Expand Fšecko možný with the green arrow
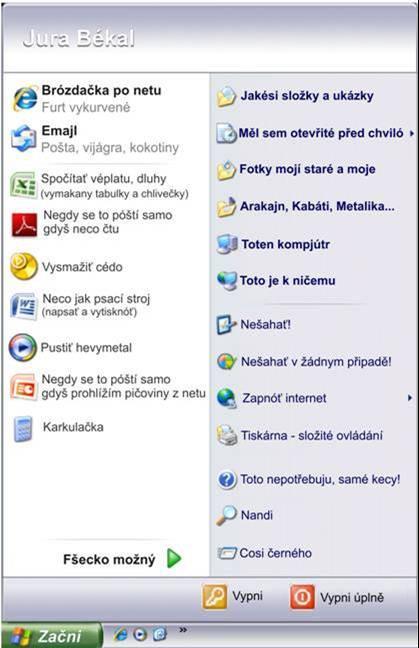This screenshot has width=419, height=648. 174,558
